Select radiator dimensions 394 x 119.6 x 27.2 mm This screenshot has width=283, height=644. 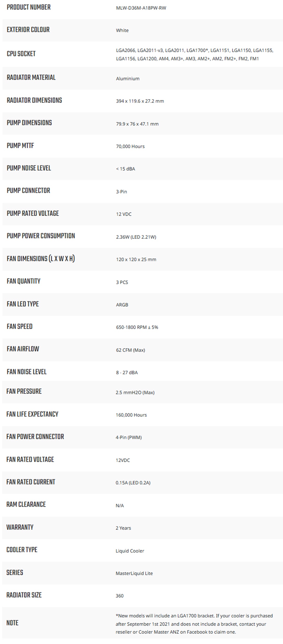140,101
